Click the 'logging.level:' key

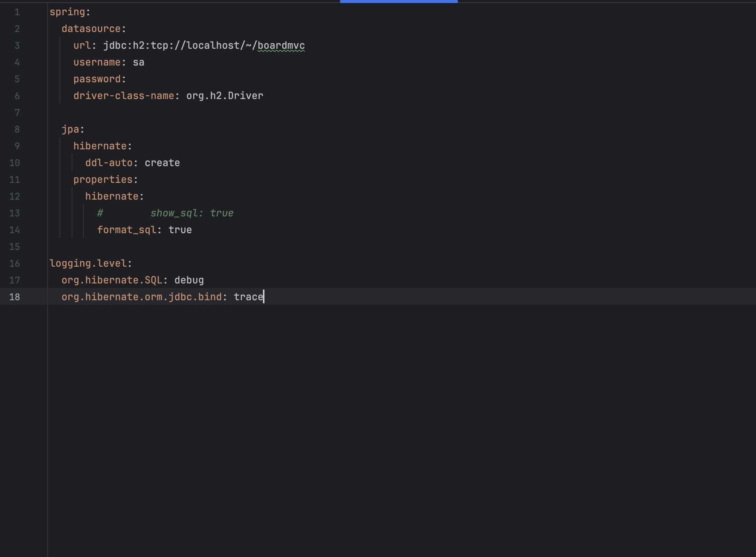(91, 264)
